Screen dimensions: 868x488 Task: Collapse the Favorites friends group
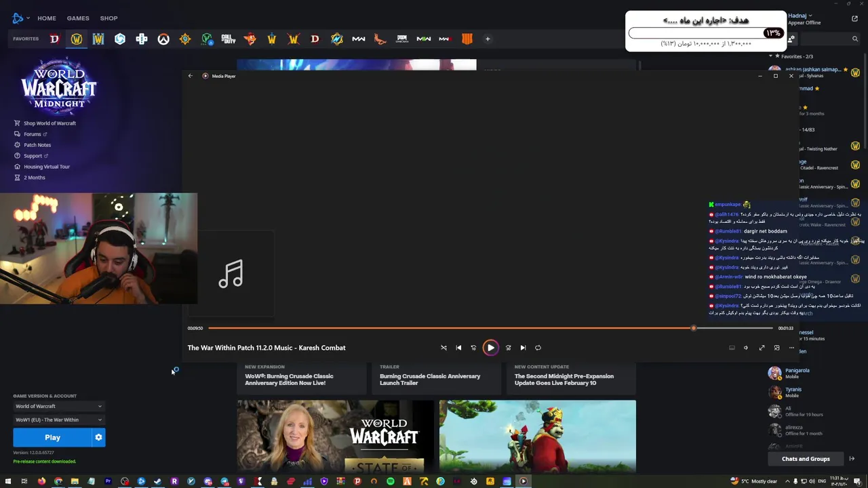pos(770,56)
